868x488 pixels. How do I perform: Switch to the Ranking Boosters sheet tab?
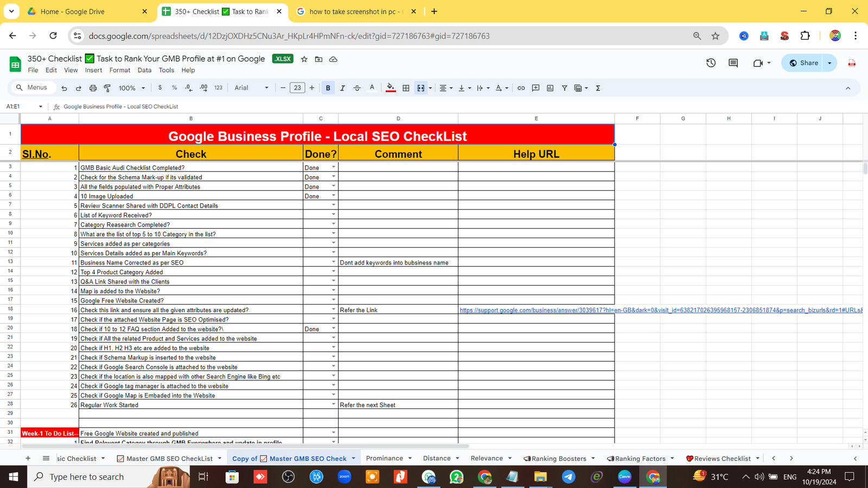click(558, 458)
